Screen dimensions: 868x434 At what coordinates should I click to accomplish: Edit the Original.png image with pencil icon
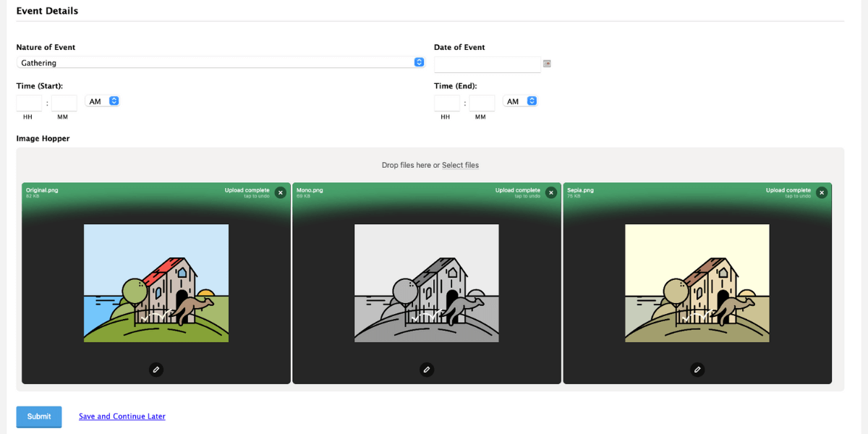point(156,370)
